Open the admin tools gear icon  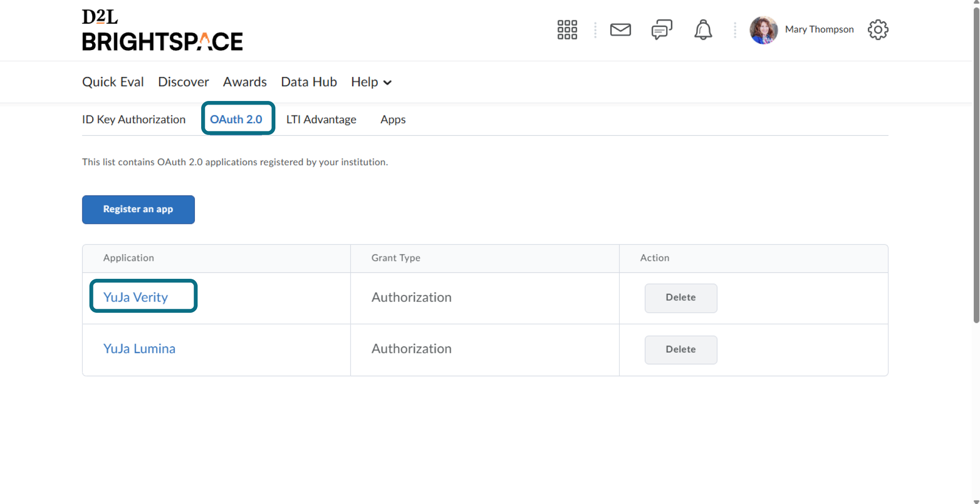[x=878, y=30]
